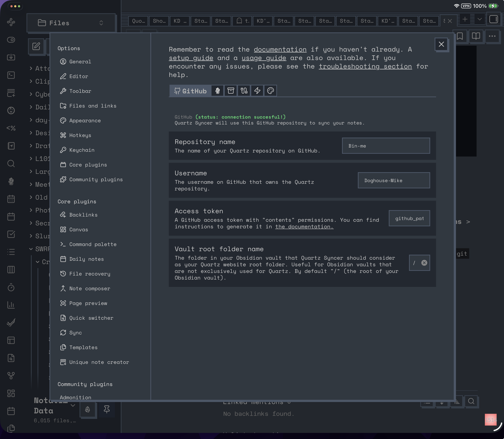This screenshot has width=504, height=439.
Task: Follow the setup guide link
Action: (191, 58)
